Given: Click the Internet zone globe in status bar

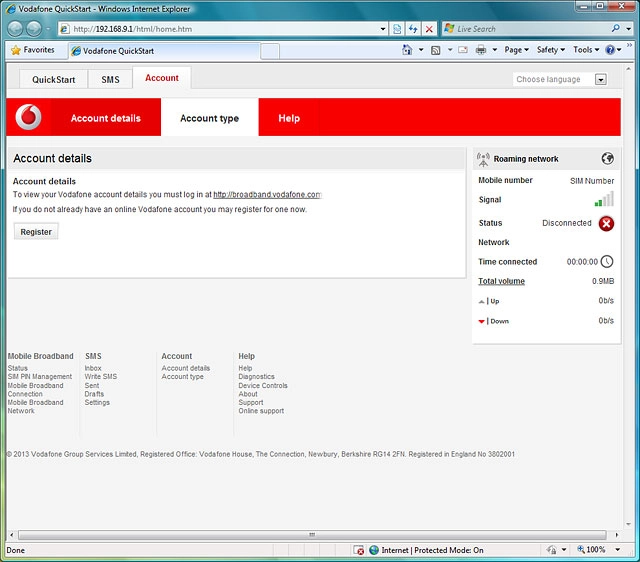Looking at the screenshot, I should pyautogui.click(x=374, y=550).
